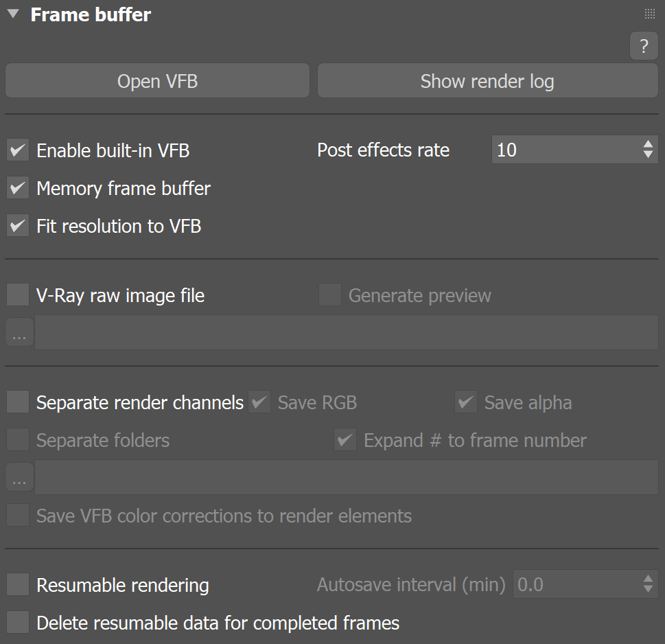Click the browse icon for separate render channels path
665x644 pixels.
point(19,476)
